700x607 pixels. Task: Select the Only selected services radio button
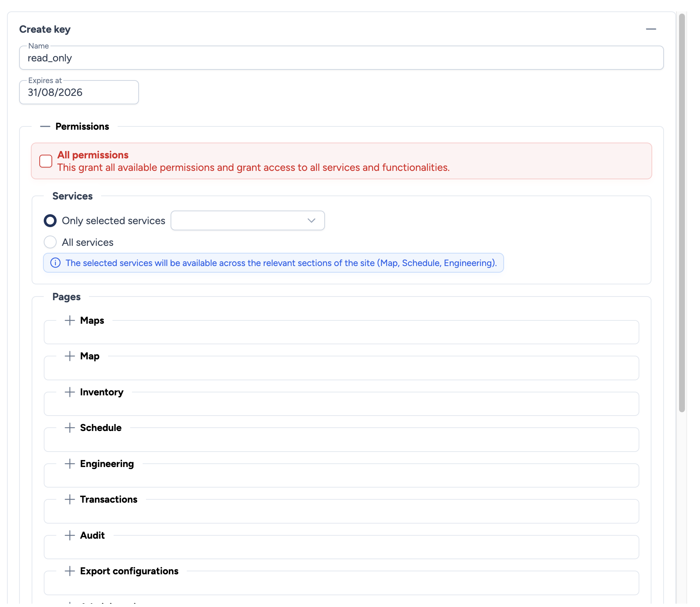50,220
